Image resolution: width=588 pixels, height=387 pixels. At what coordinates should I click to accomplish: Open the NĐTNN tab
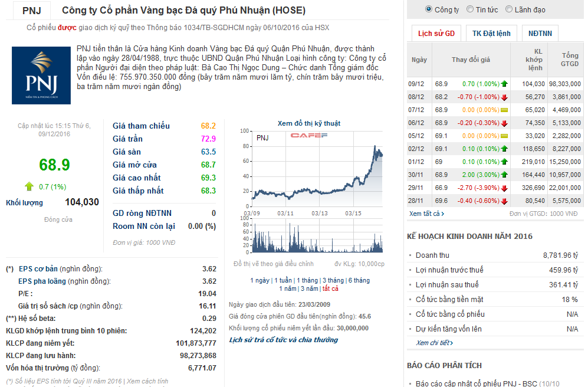(540, 34)
